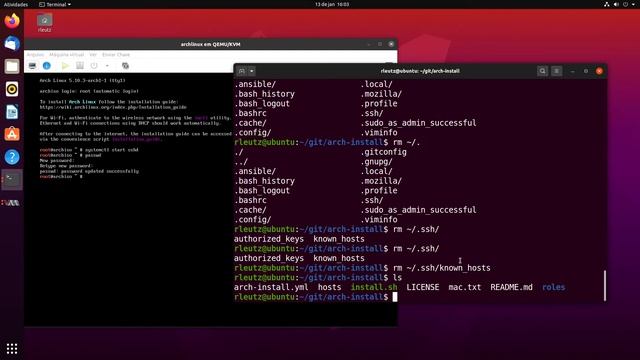Show graphical console in QEMU window toolbar

pyautogui.click(x=32, y=66)
